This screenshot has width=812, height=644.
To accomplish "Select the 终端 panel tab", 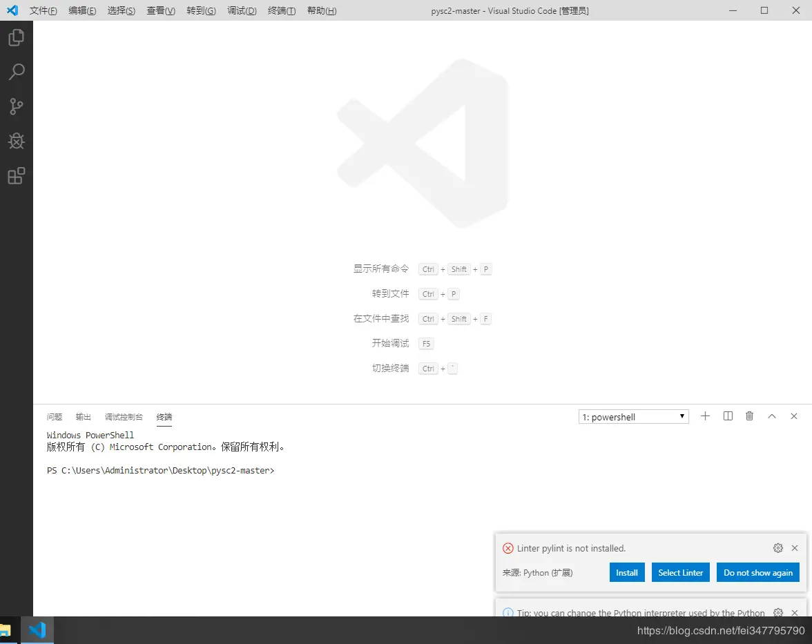I will pos(164,417).
